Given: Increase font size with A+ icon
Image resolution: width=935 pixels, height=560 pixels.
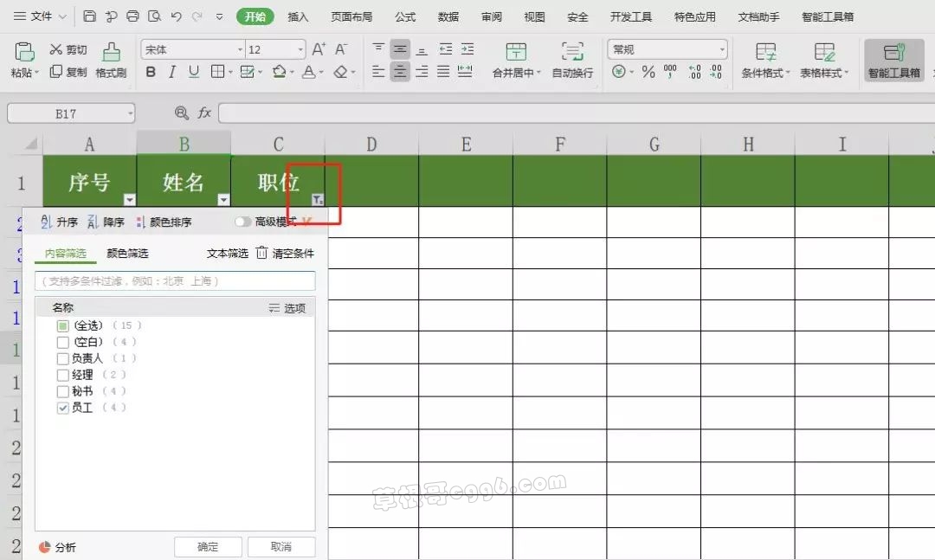Looking at the screenshot, I should (x=319, y=49).
